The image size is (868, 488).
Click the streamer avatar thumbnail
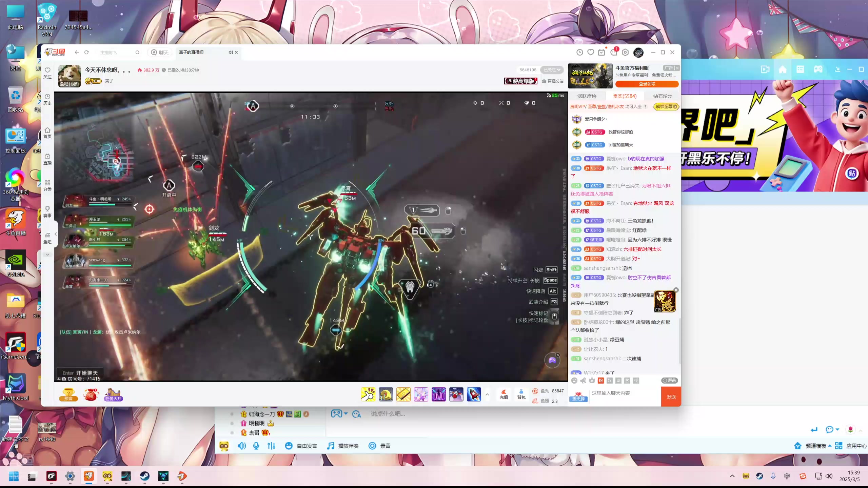coord(70,76)
